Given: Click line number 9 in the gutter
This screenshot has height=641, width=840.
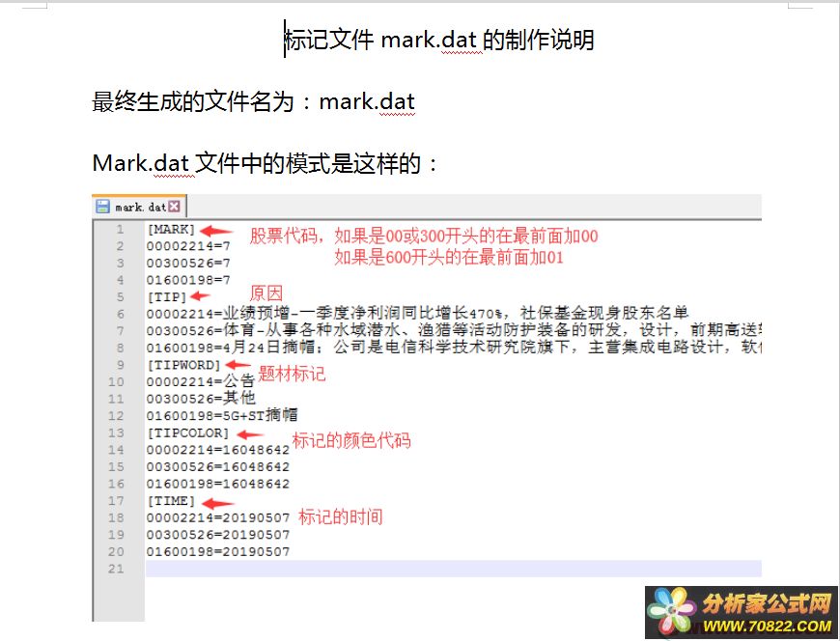Looking at the screenshot, I should 120,365.
